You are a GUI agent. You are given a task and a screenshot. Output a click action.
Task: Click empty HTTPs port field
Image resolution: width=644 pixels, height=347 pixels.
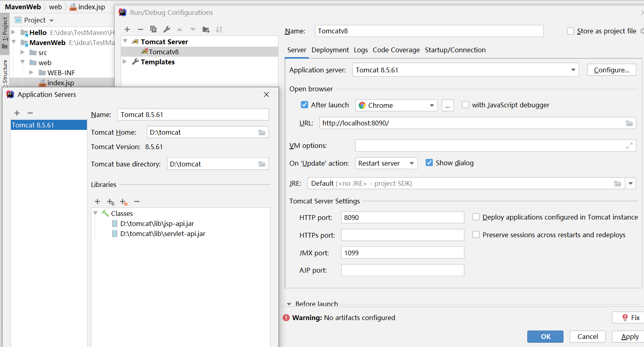click(402, 235)
